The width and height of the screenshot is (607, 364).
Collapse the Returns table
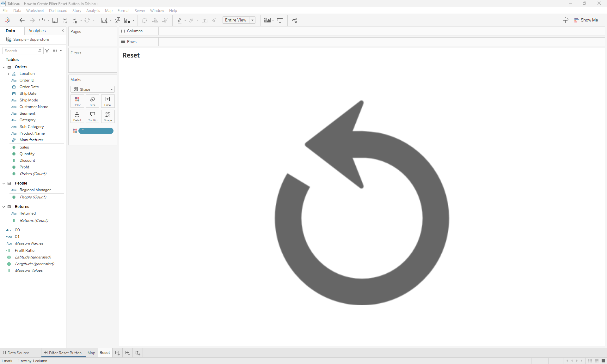coord(3,207)
